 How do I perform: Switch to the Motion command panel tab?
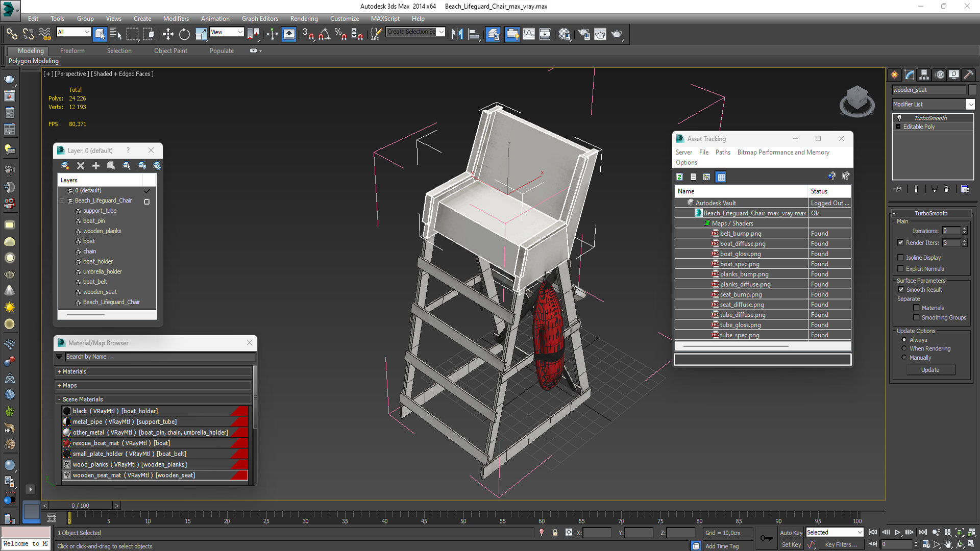(x=940, y=75)
